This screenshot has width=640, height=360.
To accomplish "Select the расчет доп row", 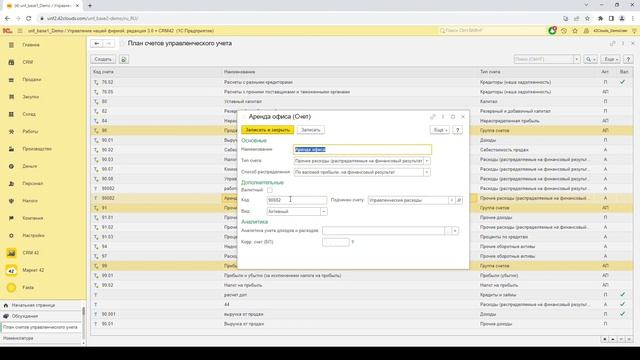I will coord(362,295).
